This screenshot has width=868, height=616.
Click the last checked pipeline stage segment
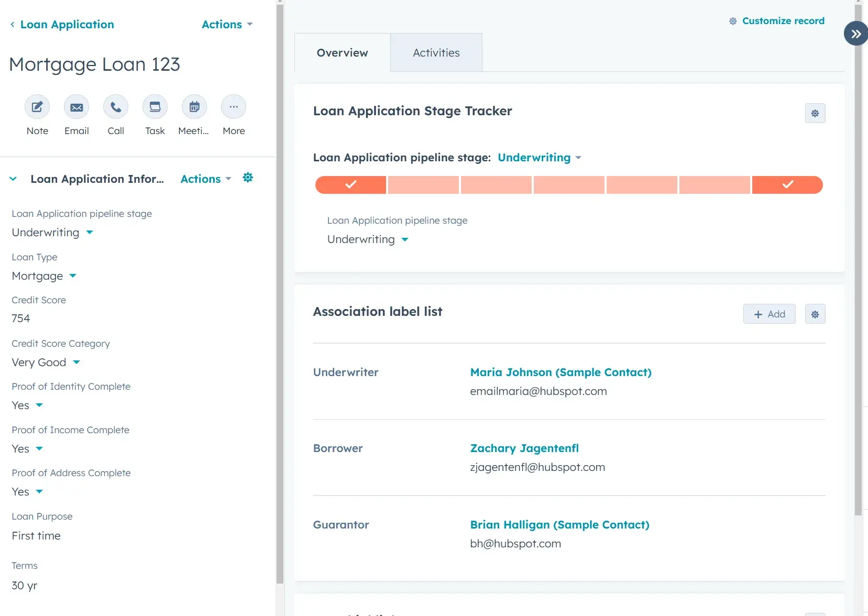coord(787,185)
